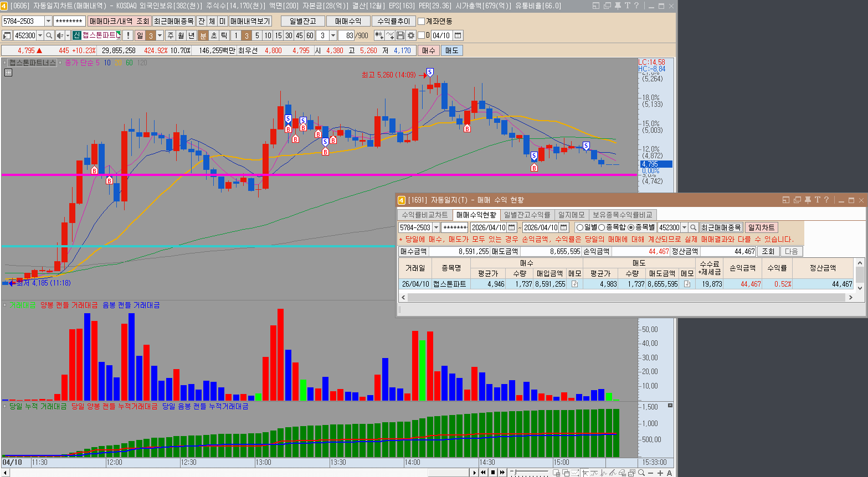Screen dimensions: 868x477
Task: Click the rewind button at chart bottom
Action: (x=484, y=473)
